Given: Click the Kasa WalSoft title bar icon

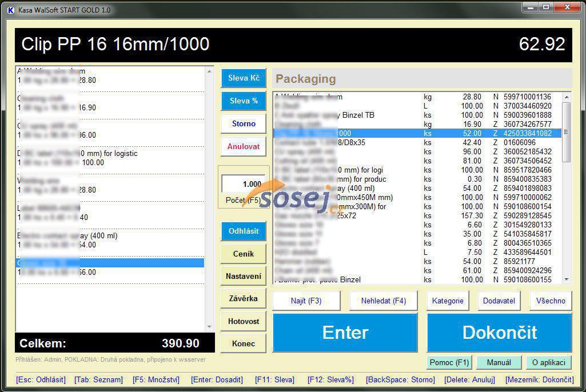Looking at the screenshot, I should coord(10,10).
